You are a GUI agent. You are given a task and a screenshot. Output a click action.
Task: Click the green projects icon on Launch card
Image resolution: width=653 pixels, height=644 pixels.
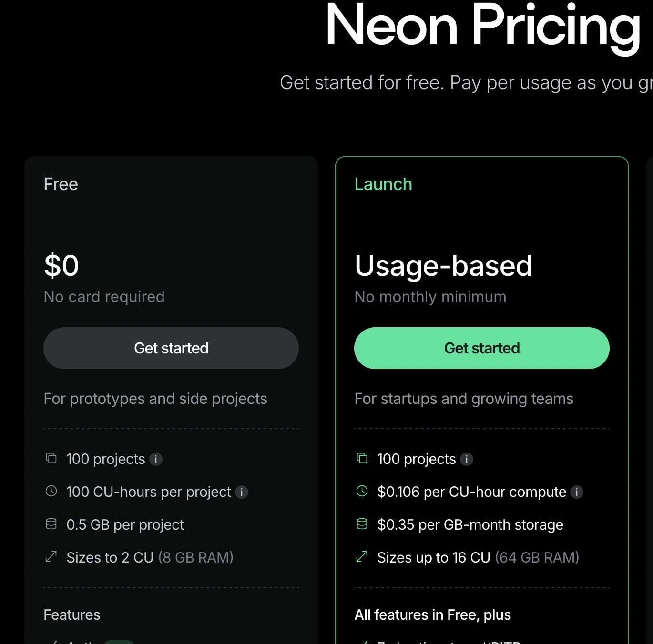point(362,458)
